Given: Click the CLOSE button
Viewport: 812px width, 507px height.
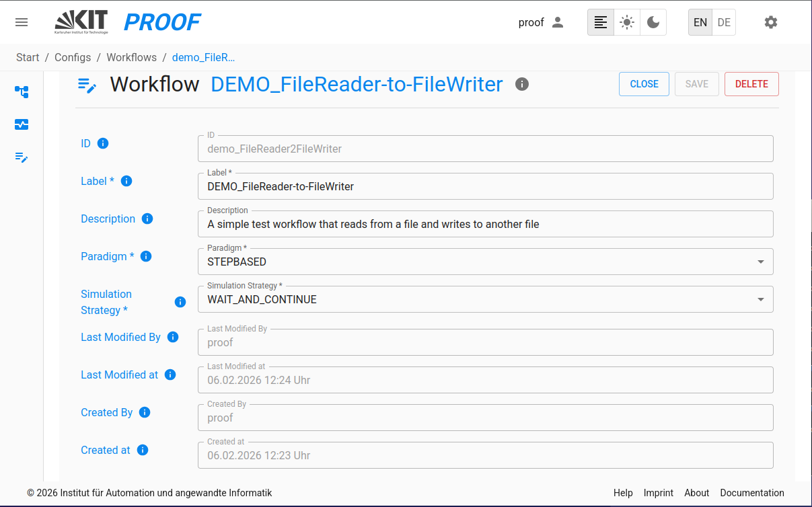Looking at the screenshot, I should pyautogui.click(x=644, y=84).
